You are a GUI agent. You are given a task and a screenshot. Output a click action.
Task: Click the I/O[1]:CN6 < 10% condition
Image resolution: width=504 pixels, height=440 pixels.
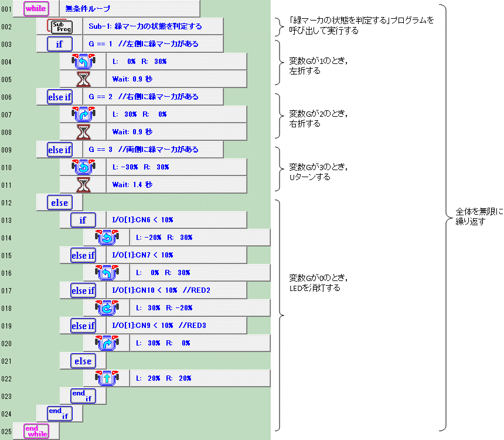coord(143,220)
